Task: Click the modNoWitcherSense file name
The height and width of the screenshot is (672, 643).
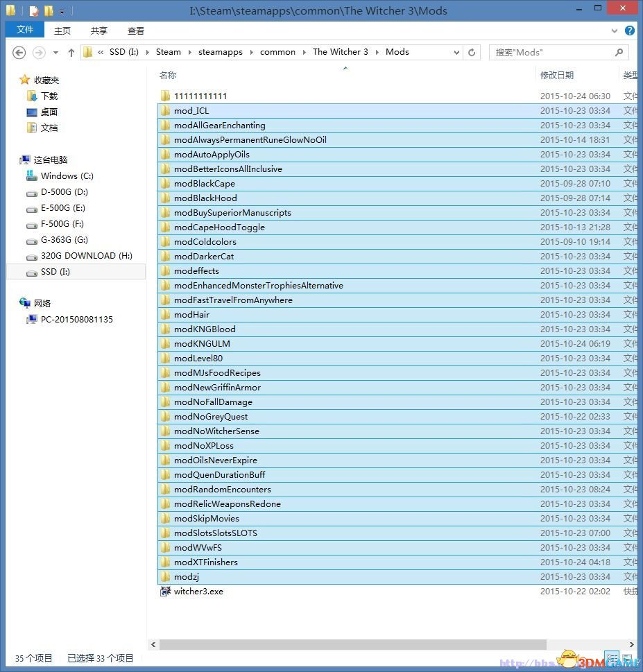Action: click(x=216, y=431)
